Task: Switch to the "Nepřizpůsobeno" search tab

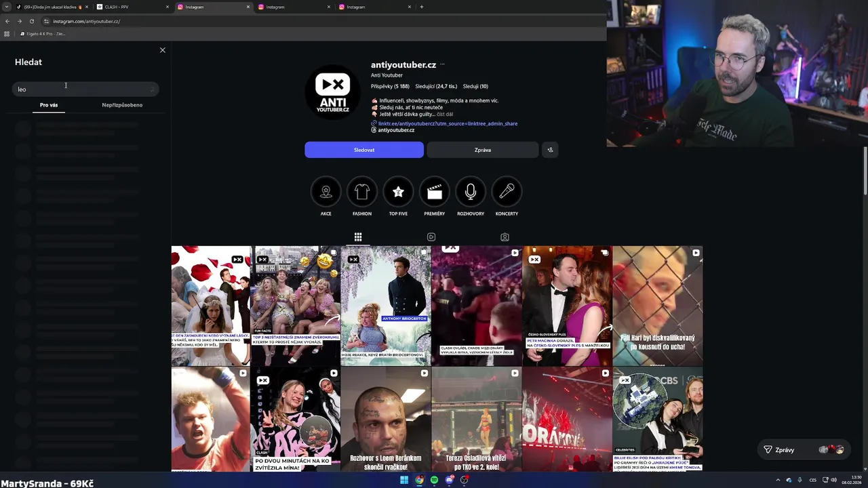Action: [x=122, y=105]
